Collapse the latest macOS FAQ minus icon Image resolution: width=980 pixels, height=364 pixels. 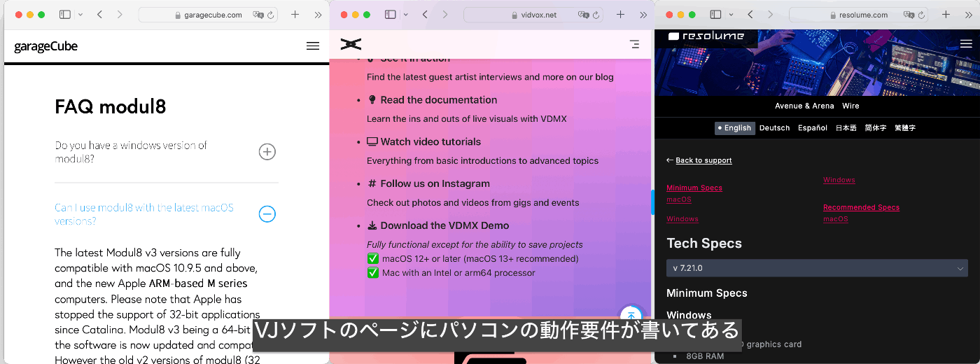click(267, 214)
